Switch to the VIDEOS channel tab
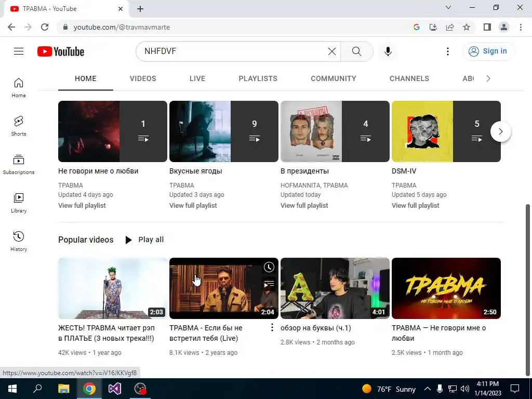 (x=143, y=79)
